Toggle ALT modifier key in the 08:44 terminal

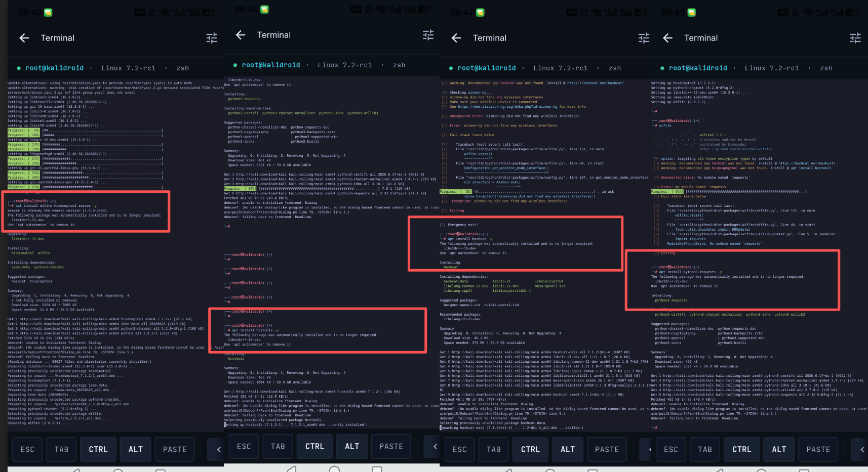[352, 446]
